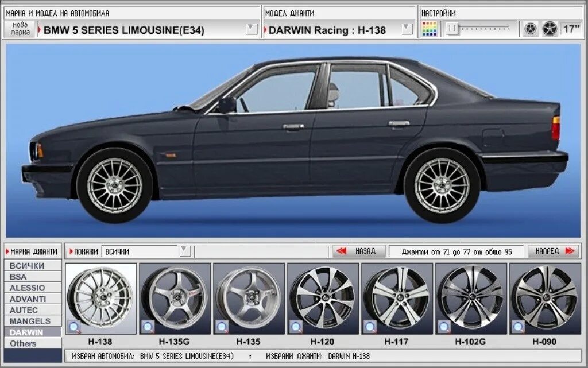This screenshot has width=588, height=368.
Task: Zoom the H-138 wheel with magnifier icon
Action: (74, 327)
